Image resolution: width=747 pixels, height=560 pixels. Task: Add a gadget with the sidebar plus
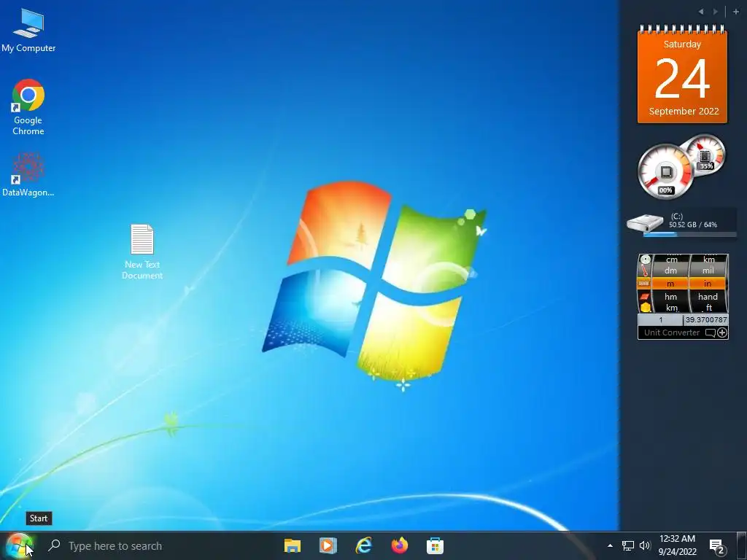[x=735, y=12]
